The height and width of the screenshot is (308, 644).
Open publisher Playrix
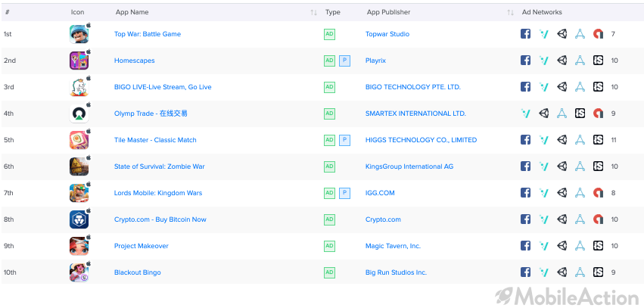pos(376,61)
